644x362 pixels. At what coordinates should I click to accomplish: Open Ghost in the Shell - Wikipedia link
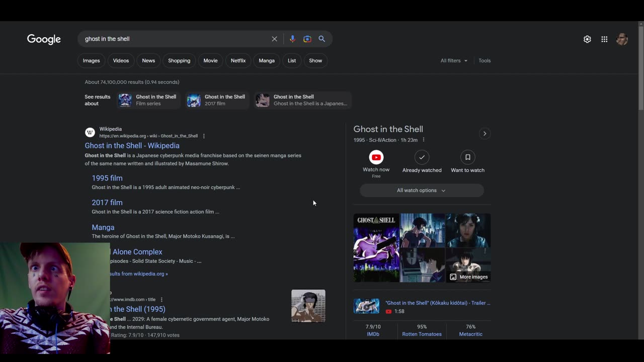[x=132, y=146]
